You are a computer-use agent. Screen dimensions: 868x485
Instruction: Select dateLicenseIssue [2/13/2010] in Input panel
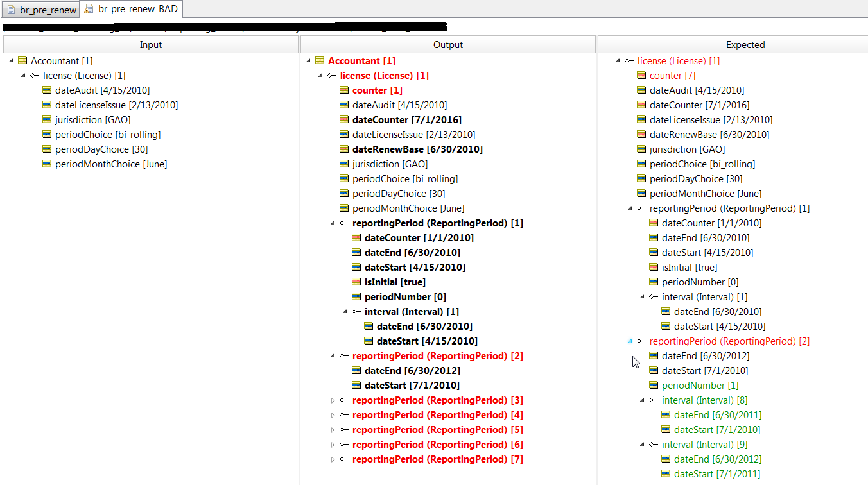(x=117, y=105)
